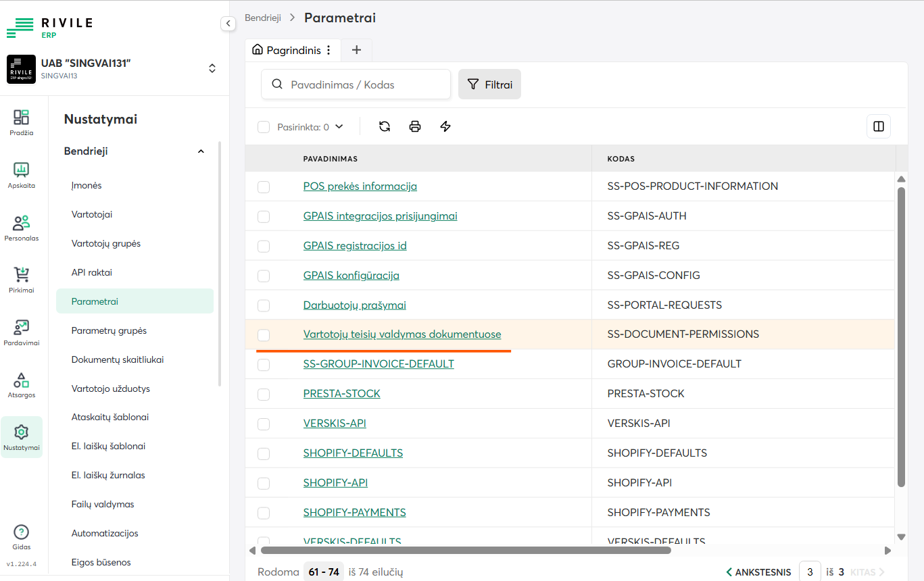The height and width of the screenshot is (581, 924).
Task: Click the Filtrai button
Action: click(x=489, y=84)
